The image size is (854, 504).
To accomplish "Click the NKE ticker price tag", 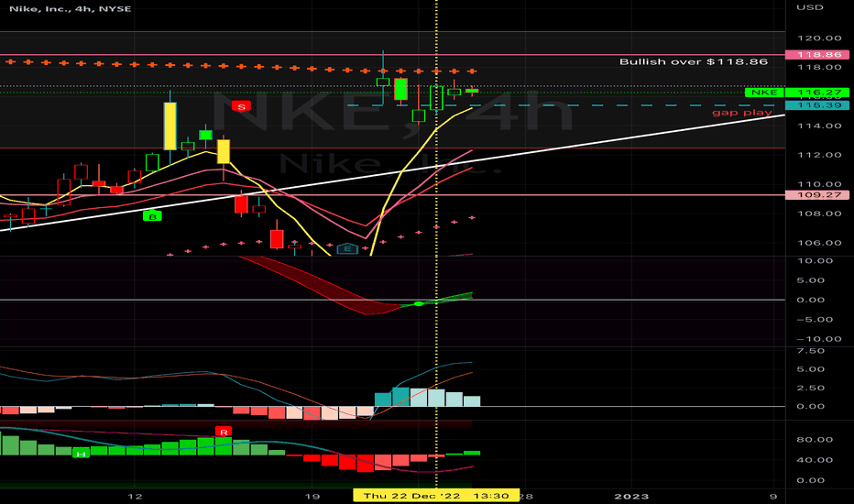I will [x=764, y=92].
